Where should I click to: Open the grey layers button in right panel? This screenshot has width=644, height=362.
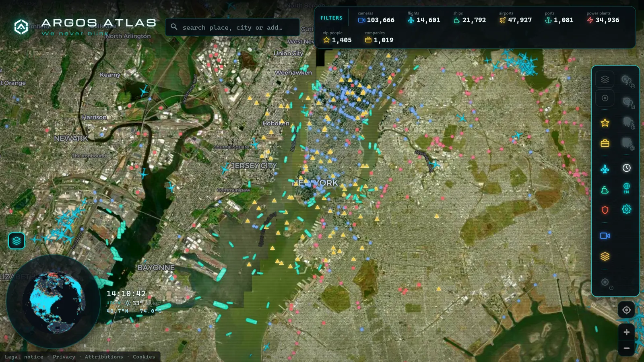605,79
